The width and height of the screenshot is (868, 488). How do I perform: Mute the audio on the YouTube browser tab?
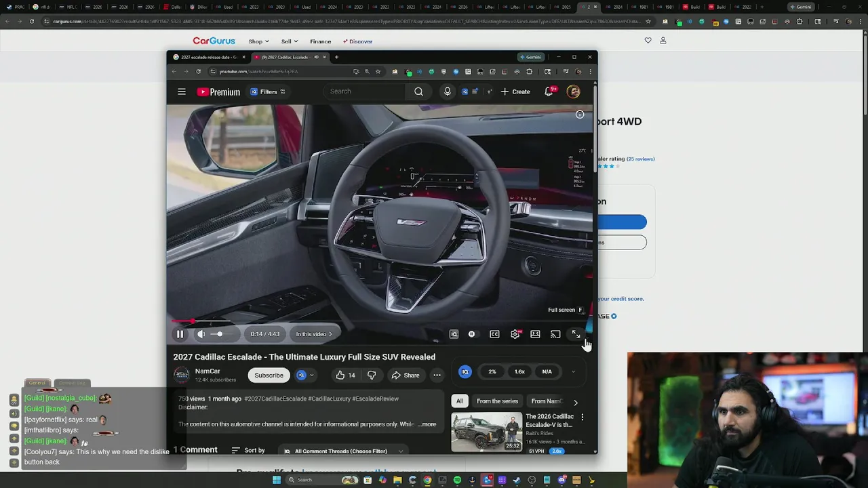[x=316, y=57]
